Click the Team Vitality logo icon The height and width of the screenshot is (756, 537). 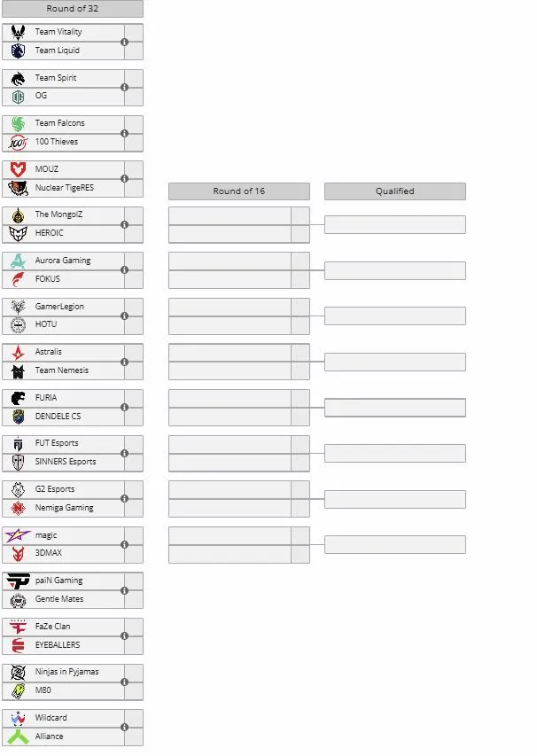[x=18, y=32]
